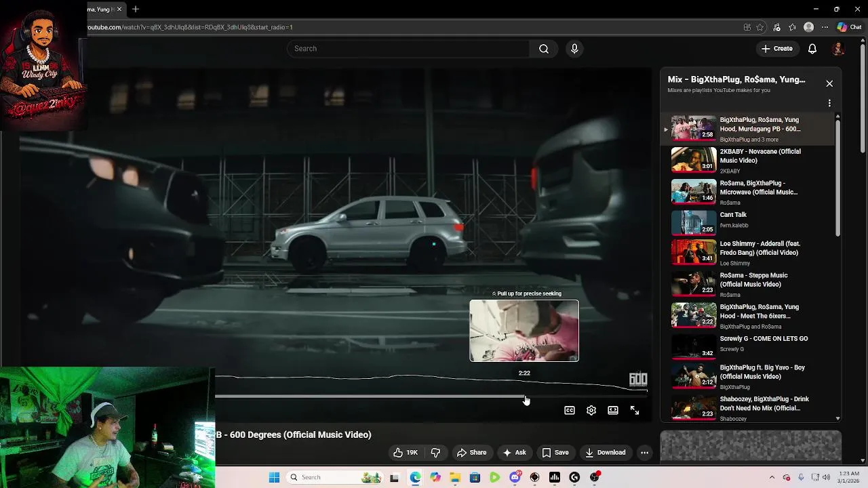Open the volume control in system tray
The height and width of the screenshot is (488, 868).
click(827, 477)
